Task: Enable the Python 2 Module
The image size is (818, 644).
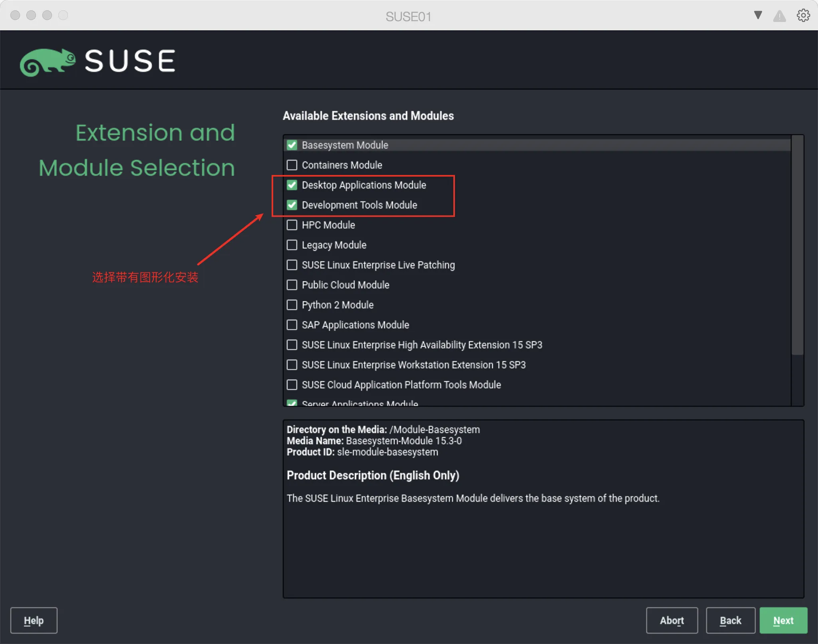Action: pos(292,305)
